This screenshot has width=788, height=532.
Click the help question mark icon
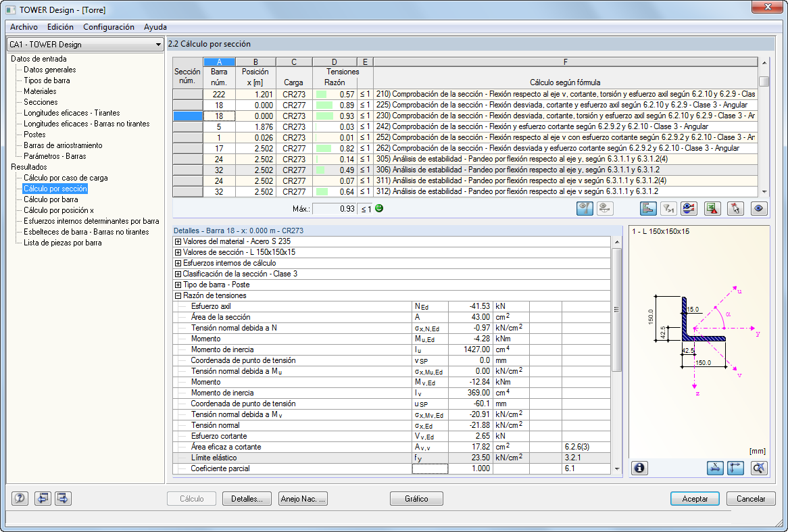click(20, 498)
